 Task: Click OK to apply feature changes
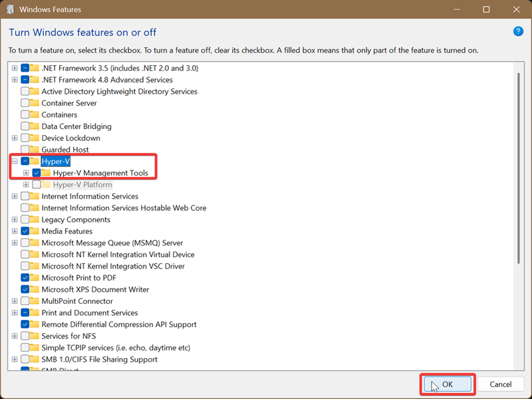[448, 384]
